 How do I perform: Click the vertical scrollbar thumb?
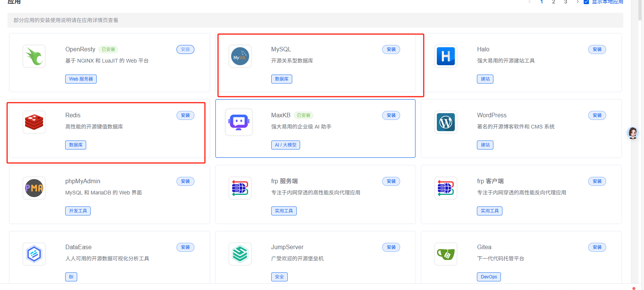[640, 9]
